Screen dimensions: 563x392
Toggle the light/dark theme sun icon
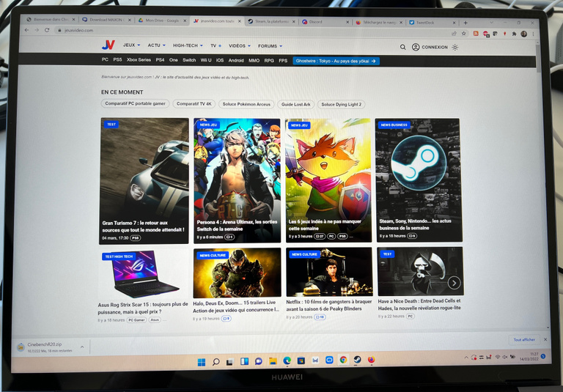point(455,48)
